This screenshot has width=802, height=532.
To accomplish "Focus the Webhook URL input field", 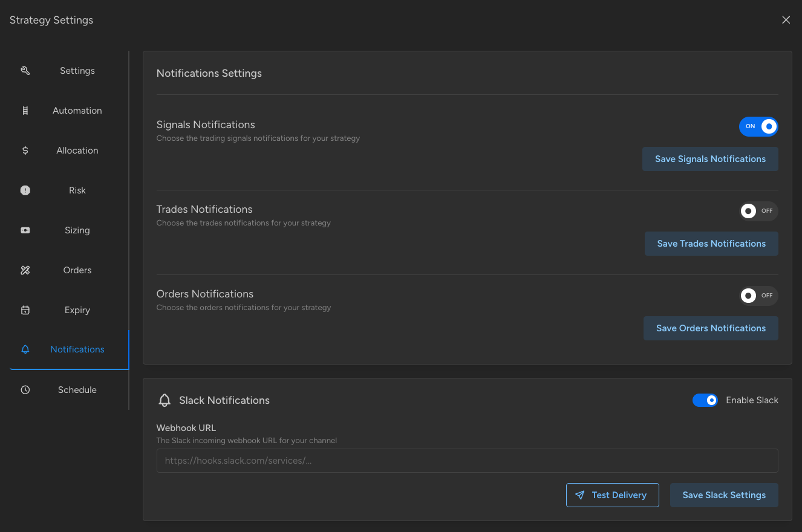I will click(467, 461).
